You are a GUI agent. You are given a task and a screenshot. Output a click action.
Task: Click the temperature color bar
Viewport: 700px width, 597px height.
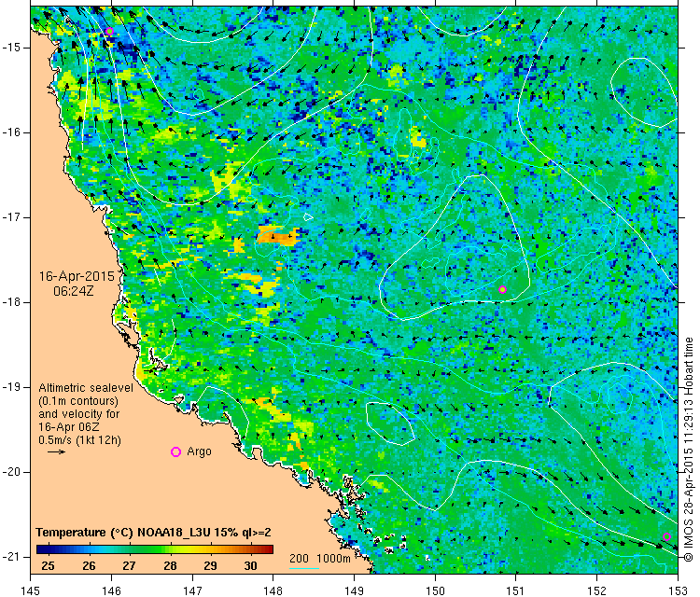[154, 549]
